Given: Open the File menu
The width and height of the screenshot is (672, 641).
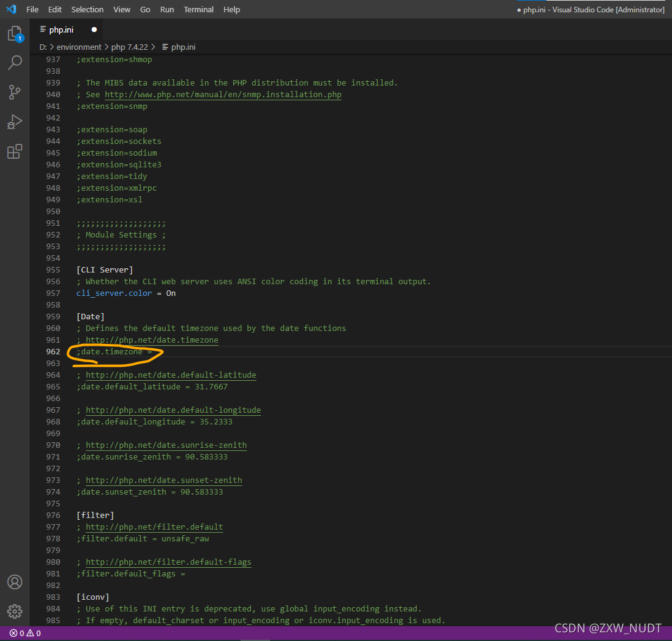Looking at the screenshot, I should pyautogui.click(x=33, y=9).
